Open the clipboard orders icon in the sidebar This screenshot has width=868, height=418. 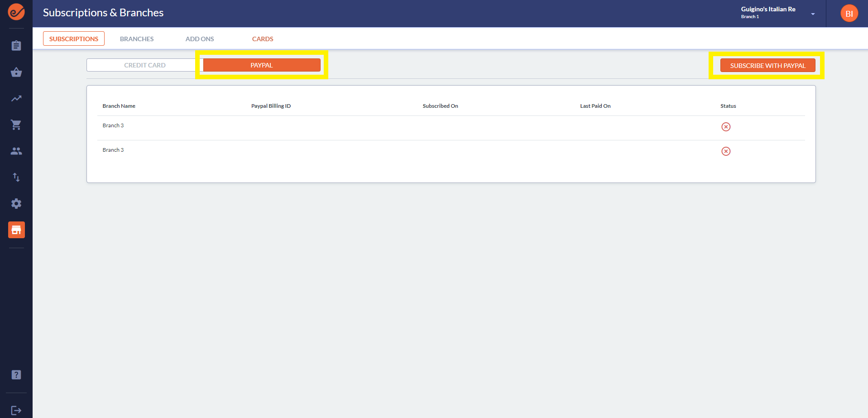coord(16,46)
